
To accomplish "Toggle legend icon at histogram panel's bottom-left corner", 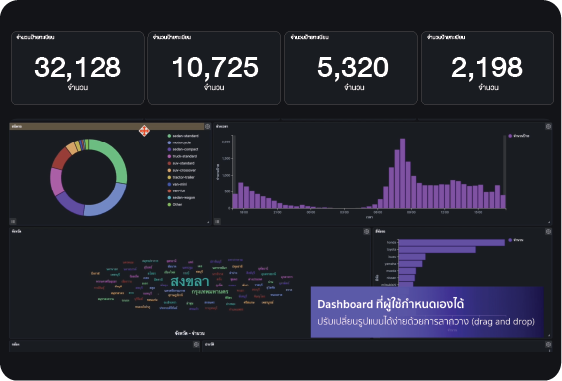I will point(217,222).
